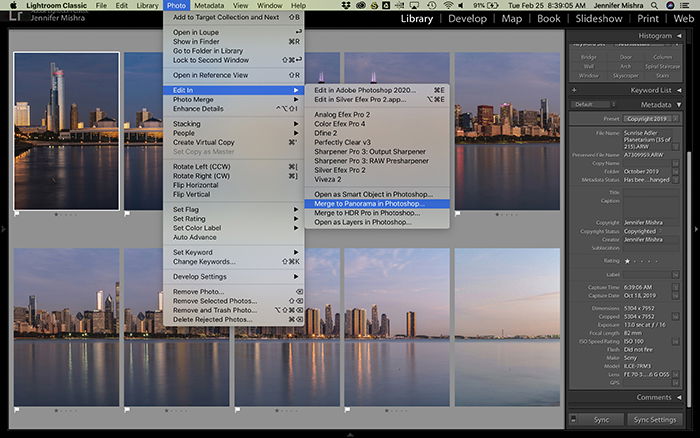Toggle the flag under the bottom-left thumbnail
This screenshot has height=438, width=700.
click(17, 409)
